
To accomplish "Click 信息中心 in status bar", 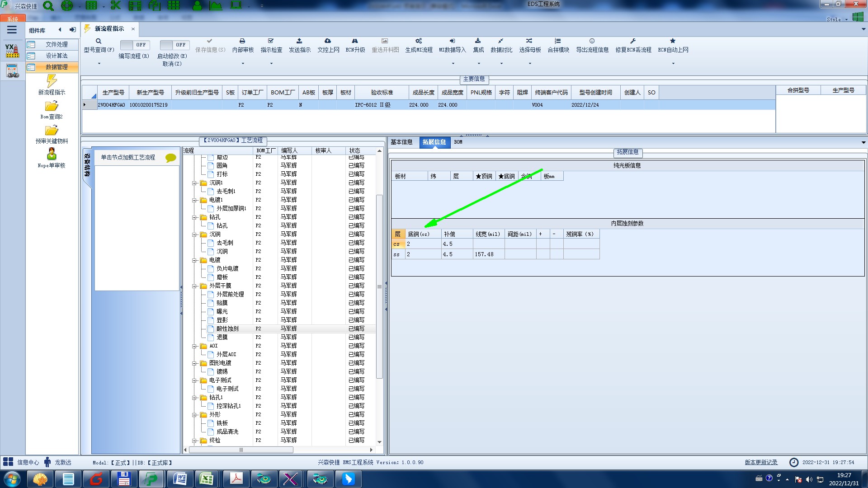I will point(22,462).
